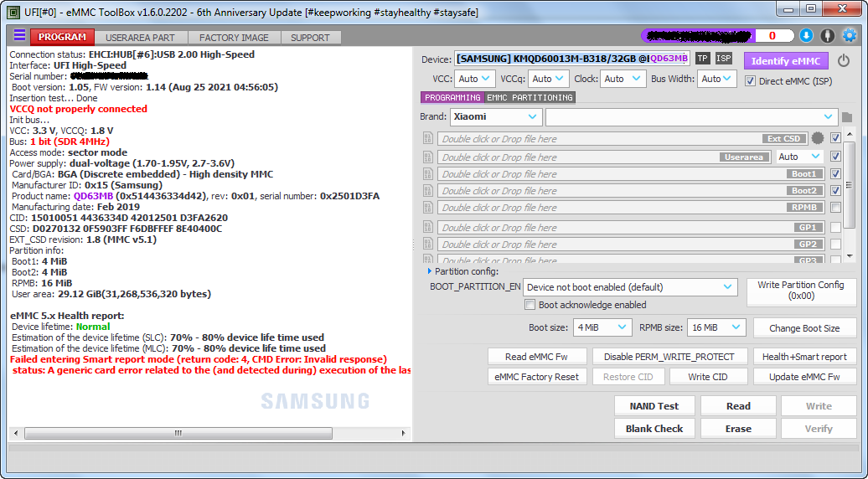This screenshot has width=868, height=479.
Task: Click file icon beside Boot1 row
Action: pyautogui.click(x=428, y=174)
